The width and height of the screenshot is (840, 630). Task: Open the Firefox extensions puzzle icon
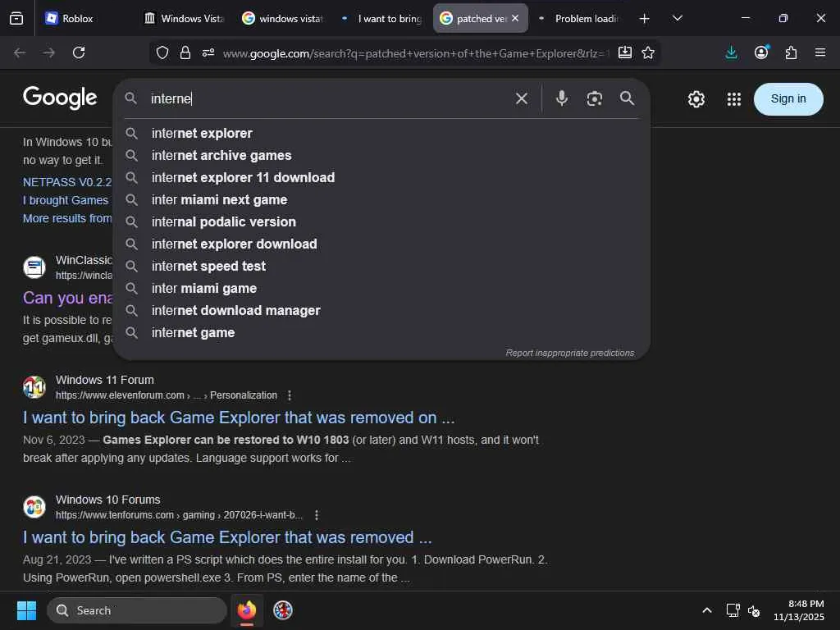(x=791, y=52)
